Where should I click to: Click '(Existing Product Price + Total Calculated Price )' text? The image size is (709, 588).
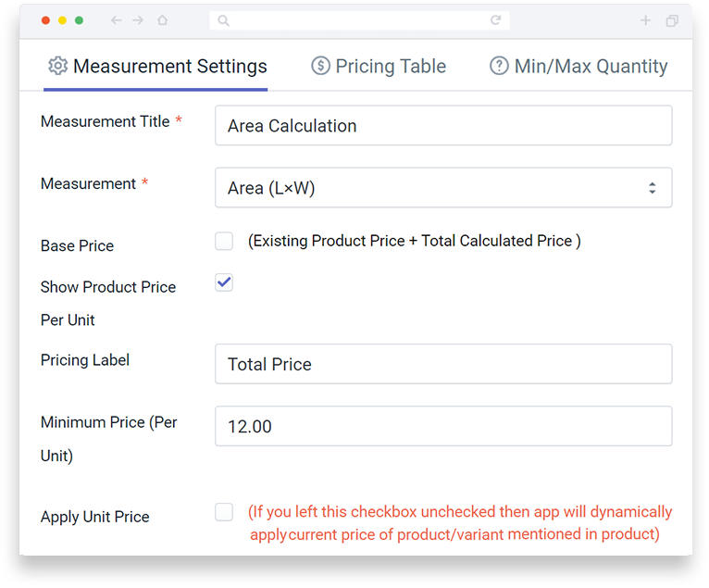click(414, 241)
